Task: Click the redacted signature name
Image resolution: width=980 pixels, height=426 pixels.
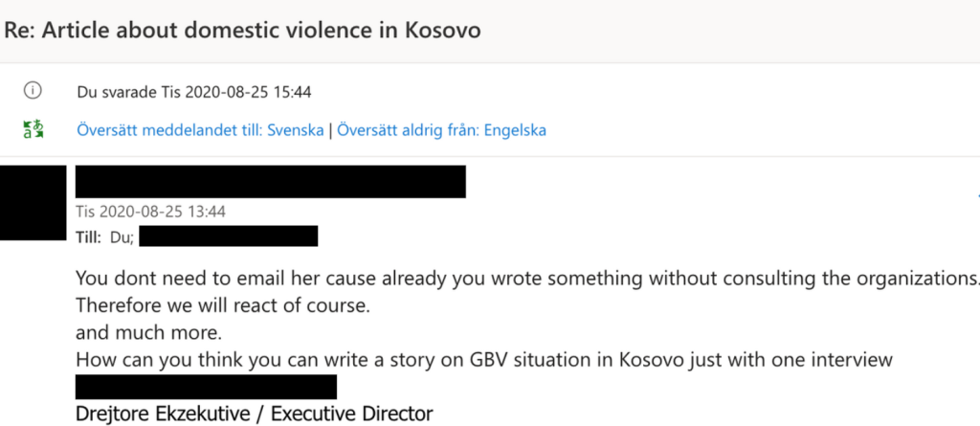Action: point(207,387)
